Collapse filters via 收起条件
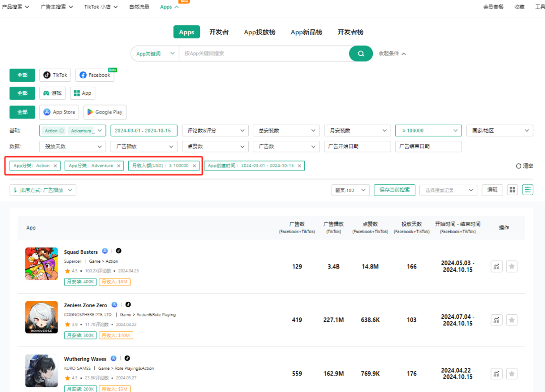The image size is (545, 392). [x=392, y=53]
